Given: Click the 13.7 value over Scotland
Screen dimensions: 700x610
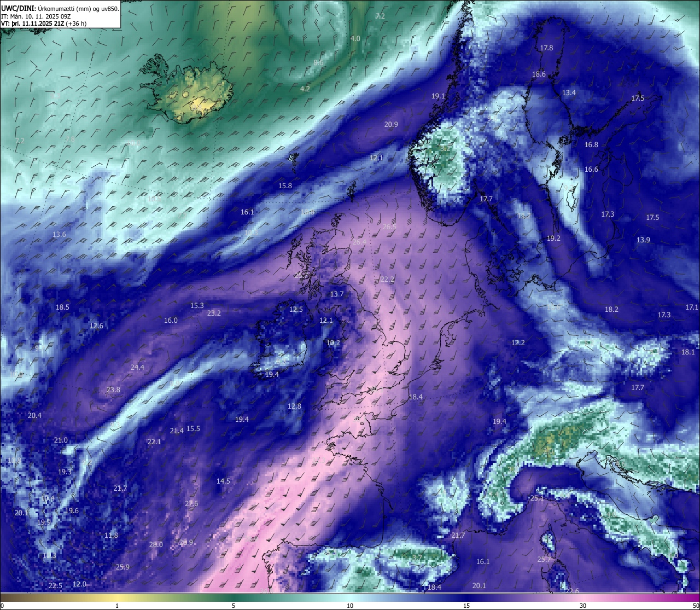Looking at the screenshot, I should tap(337, 294).
